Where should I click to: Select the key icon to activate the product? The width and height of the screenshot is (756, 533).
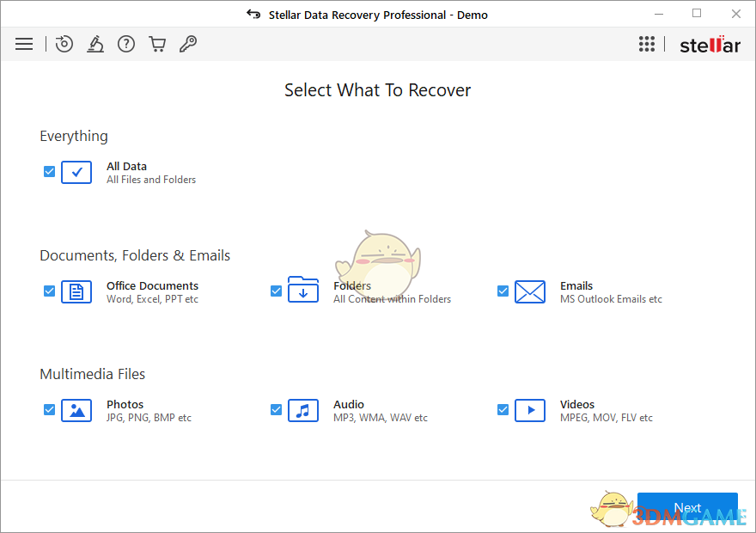(x=188, y=44)
